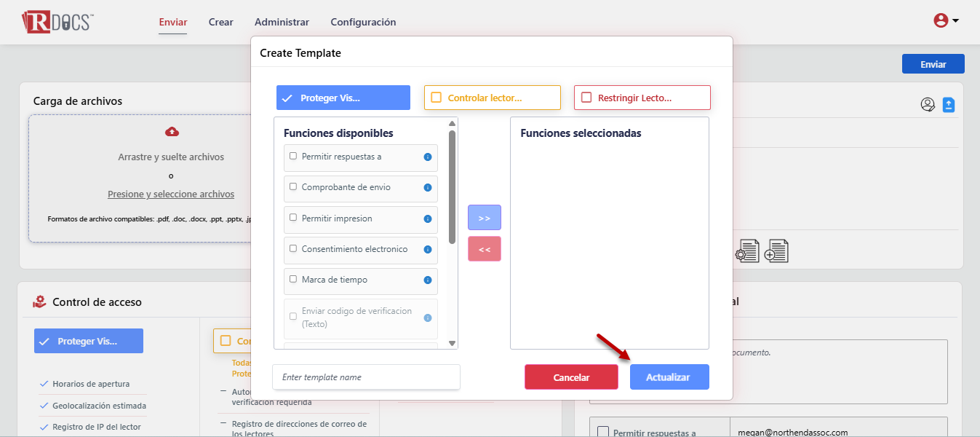Cancel the Create Template dialog
980x437 pixels.
(571, 377)
